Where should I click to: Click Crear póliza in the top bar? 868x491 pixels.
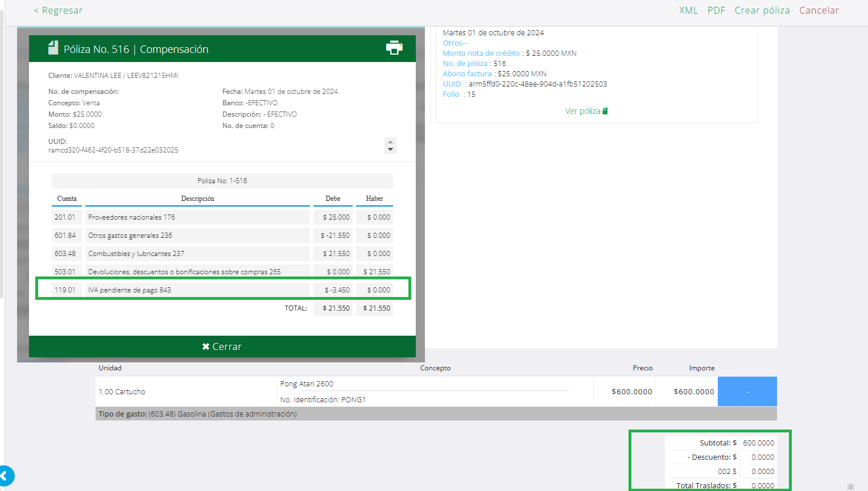click(x=762, y=10)
